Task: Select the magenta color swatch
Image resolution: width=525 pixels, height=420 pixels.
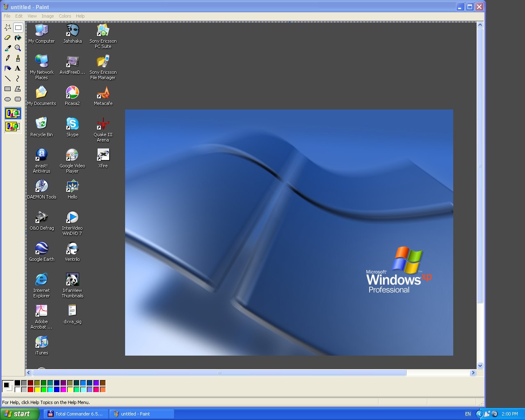Action: coord(63,389)
